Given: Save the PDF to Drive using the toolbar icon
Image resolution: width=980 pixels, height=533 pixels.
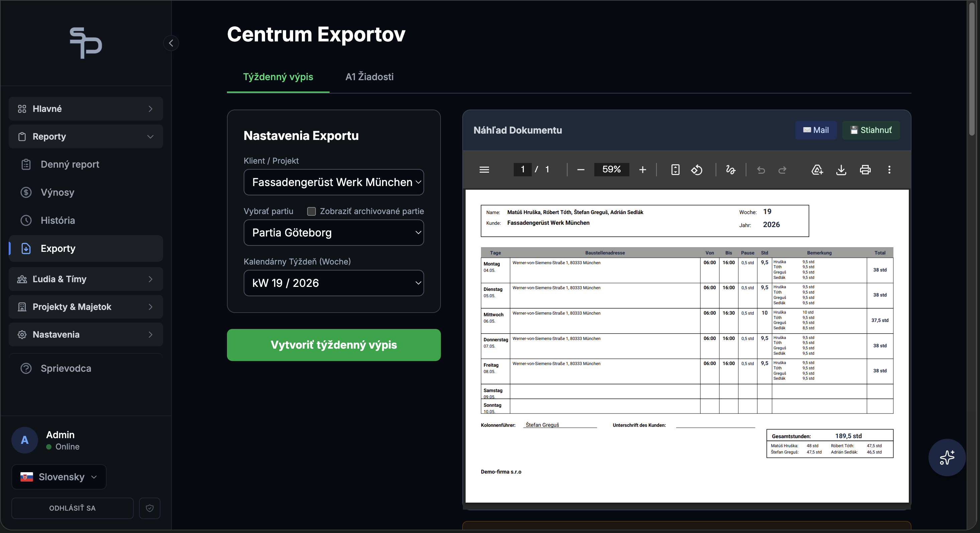Looking at the screenshot, I should [x=817, y=170].
